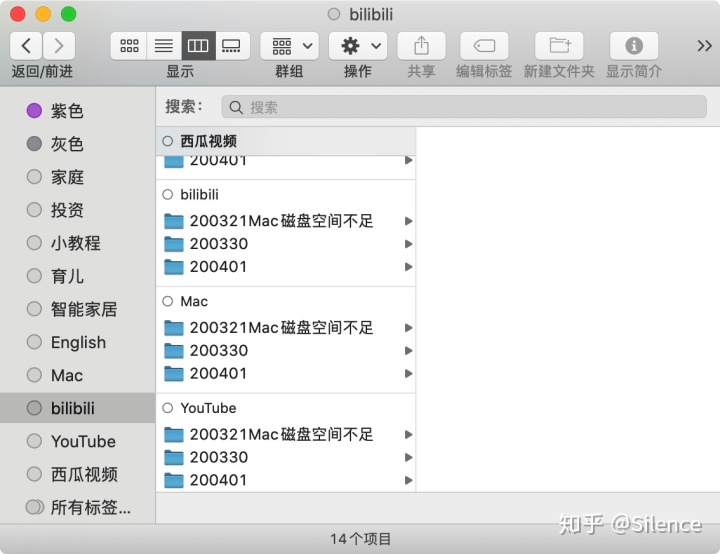Click the 西瓜视频 group header
Viewport: 720px width, 554px height.
[x=286, y=141]
